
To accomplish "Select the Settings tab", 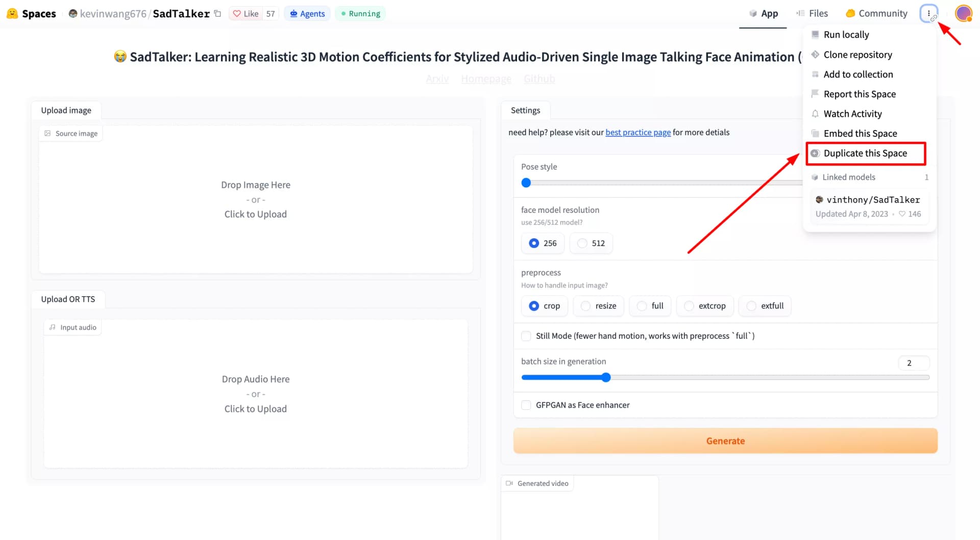I will point(525,110).
